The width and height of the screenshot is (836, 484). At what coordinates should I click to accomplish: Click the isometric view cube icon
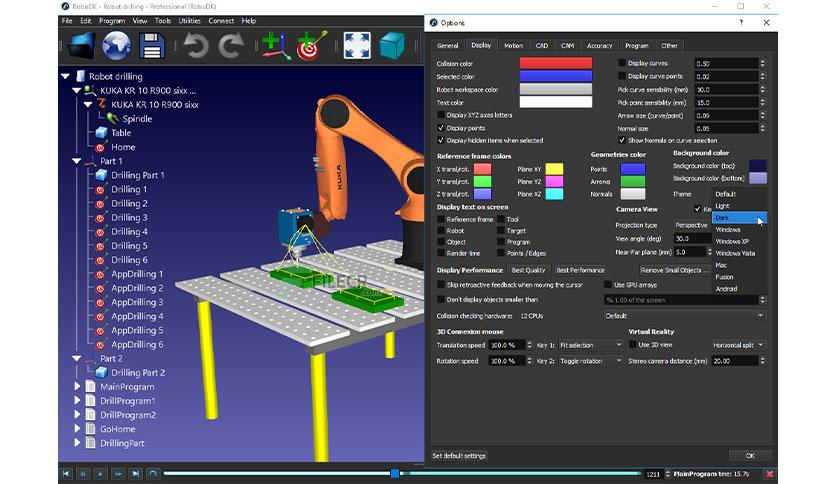pos(392,46)
